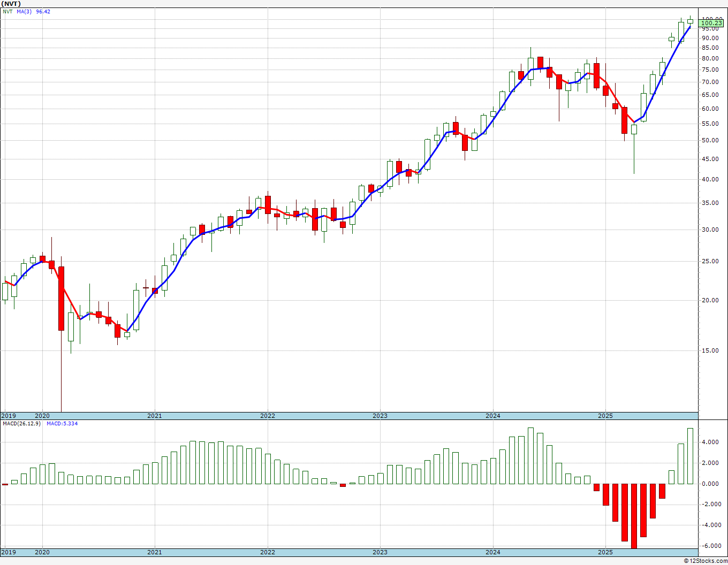This screenshot has height=565, width=728.
Task: Select the 95.00 price axis label
Action: (710, 29)
